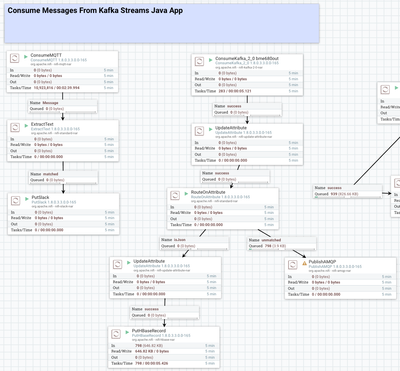Click the PutHBaseRecord processor name
This screenshot has width=400, height=371.
tap(149, 331)
